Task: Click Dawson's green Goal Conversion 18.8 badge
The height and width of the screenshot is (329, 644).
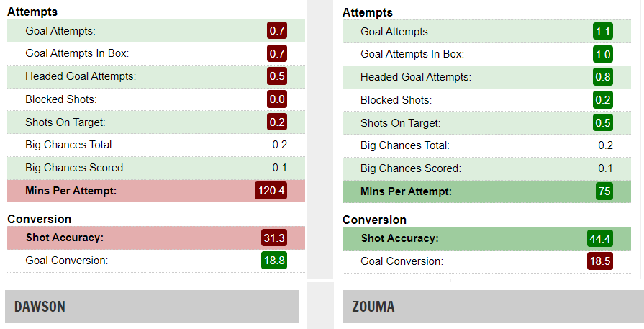Action: point(274,261)
